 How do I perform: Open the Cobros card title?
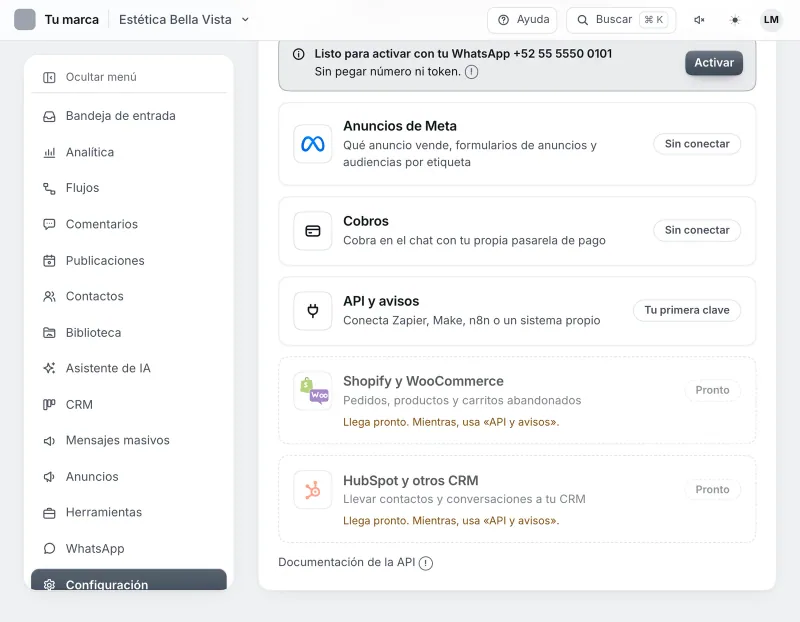click(x=366, y=221)
